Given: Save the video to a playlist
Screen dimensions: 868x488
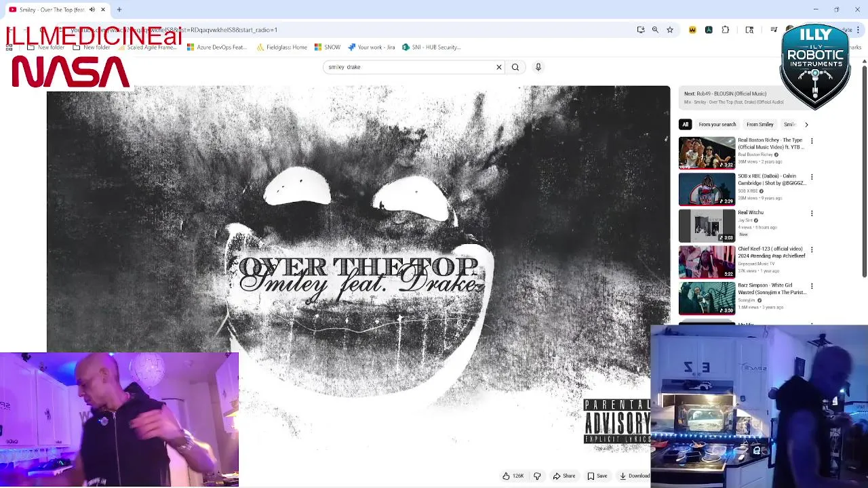Looking at the screenshot, I should (x=597, y=476).
